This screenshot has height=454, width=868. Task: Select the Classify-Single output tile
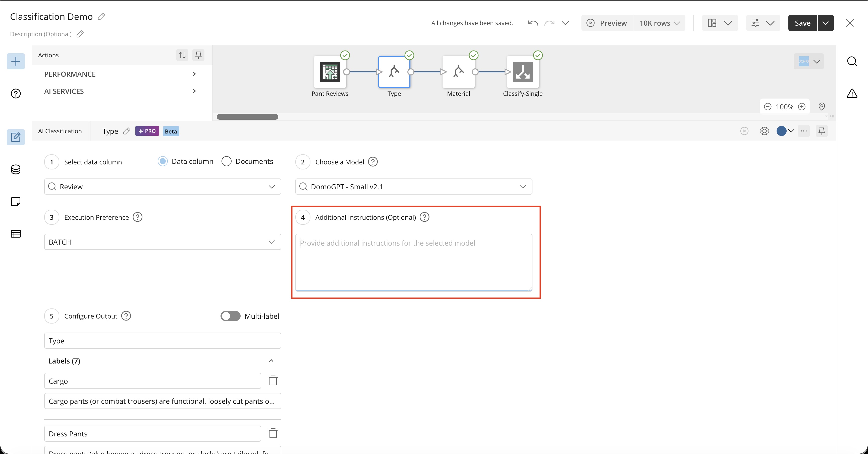(523, 72)
